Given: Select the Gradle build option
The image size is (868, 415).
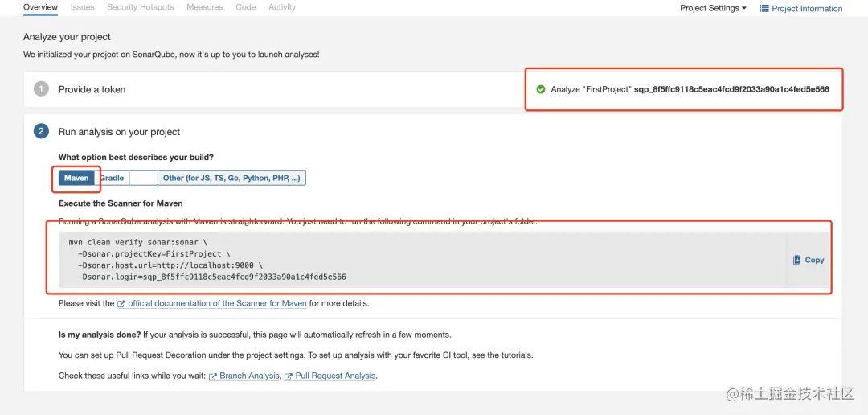Looking at the screenshot, I should [112, 178].
